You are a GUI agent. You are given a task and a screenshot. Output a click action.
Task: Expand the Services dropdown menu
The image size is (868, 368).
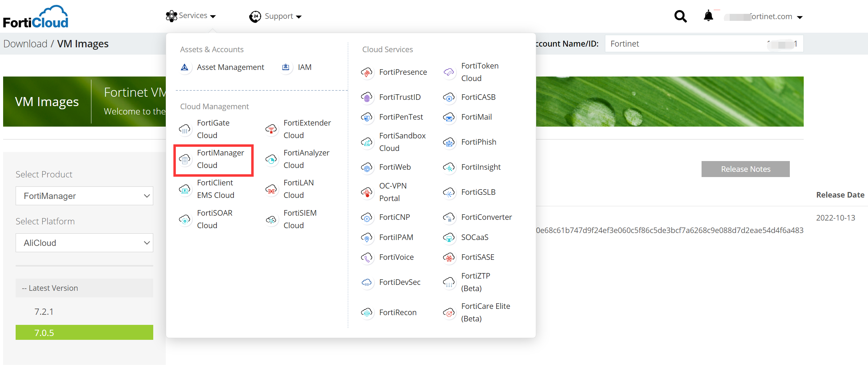[191, 16]
